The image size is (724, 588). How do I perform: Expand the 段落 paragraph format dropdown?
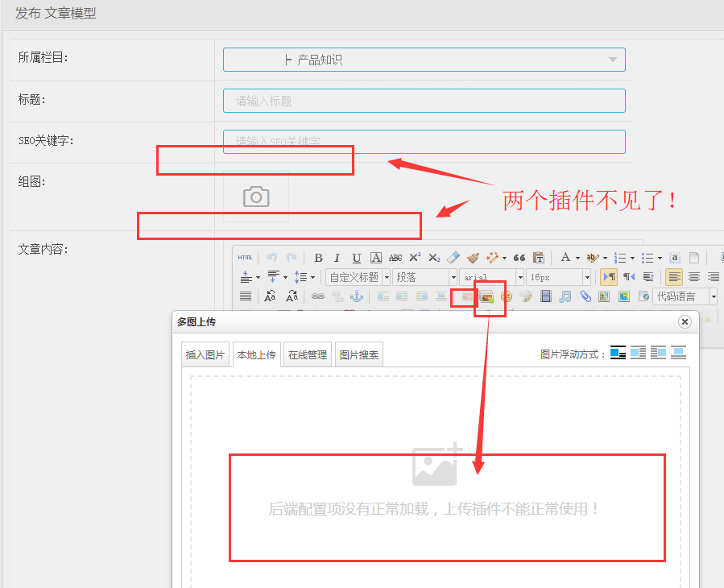pos(452,277)
